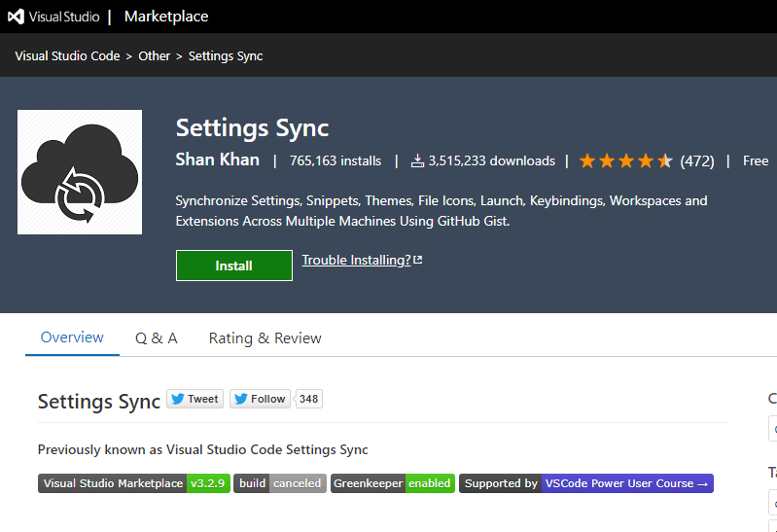Screen dimensions: 777x532
Task: Open the Visual Studio Marketplace v3.2.9 badge
Action: pyautogui.click(x=134, y=483)
